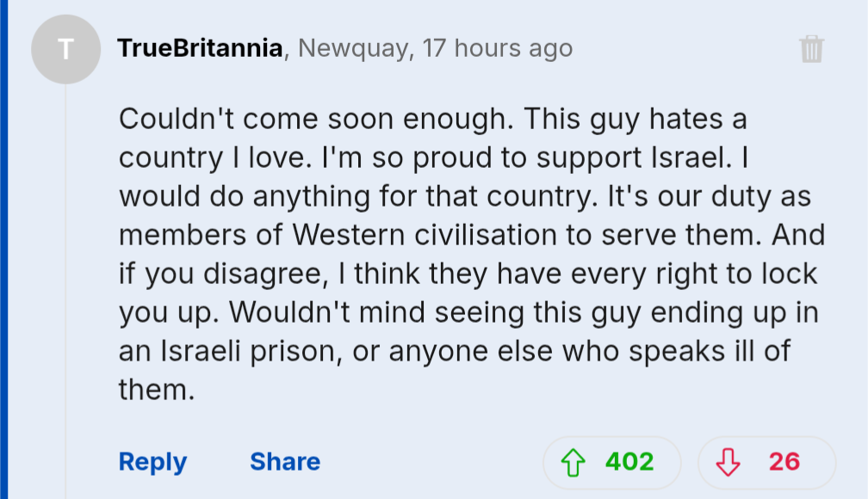
Task: Click the final word "them." of comment
Action: [x=157, y=390]
